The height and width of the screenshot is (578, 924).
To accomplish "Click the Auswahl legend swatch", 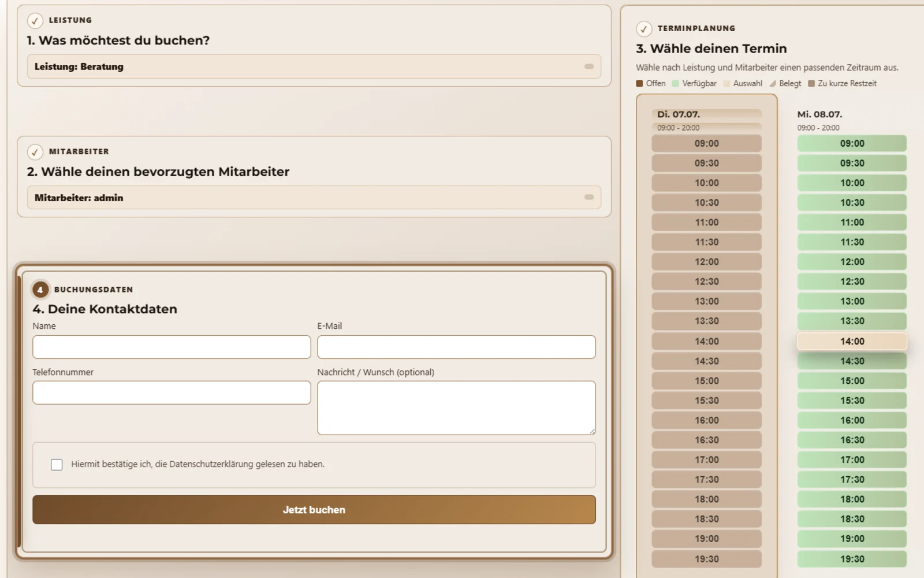I will pyautogui.click(x=726, y=84).
